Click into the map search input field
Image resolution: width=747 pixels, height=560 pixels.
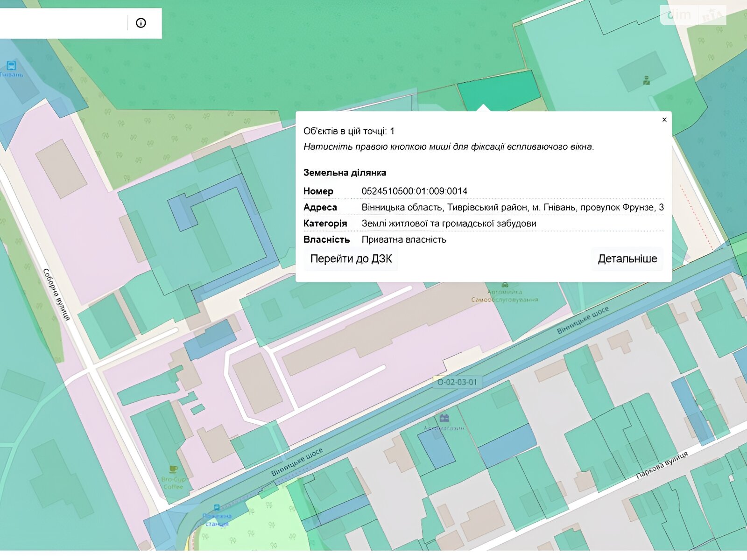pos(63,23)
